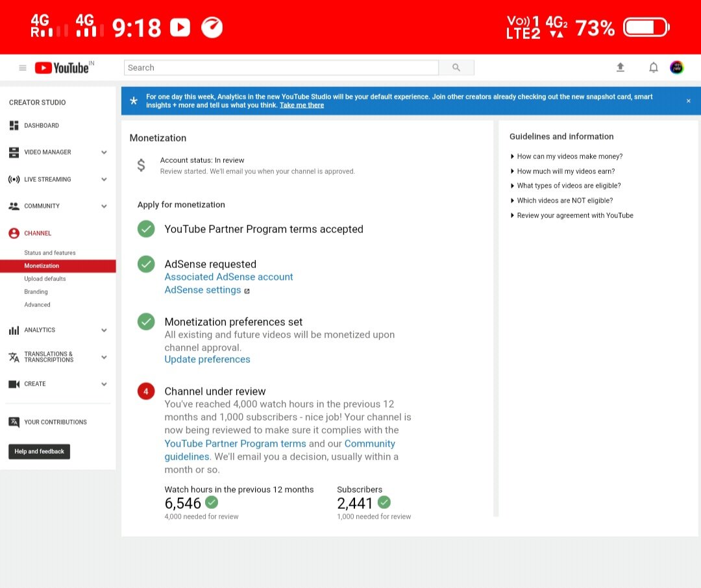The image size is (701, 588).
Task: Click the Channel person icon
Action: click(x=14, y=233)
